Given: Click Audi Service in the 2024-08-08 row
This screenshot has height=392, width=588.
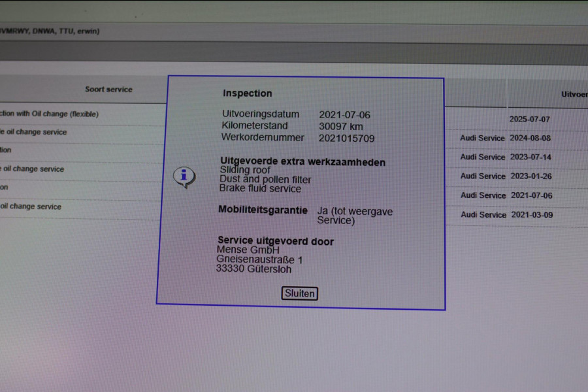Looking at the screenshot, I should tap(482, 139).
